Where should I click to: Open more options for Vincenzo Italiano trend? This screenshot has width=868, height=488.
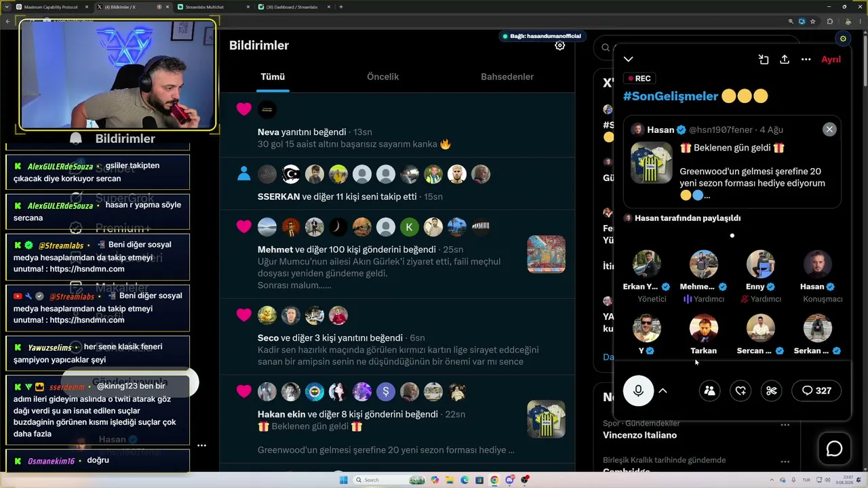785,425
